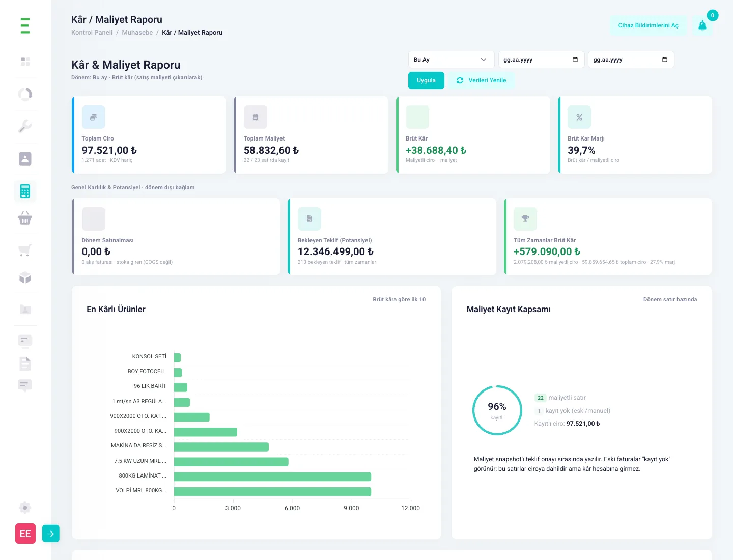
Task: Click the teal arrow button beside EE avatar
Action: 51,534
